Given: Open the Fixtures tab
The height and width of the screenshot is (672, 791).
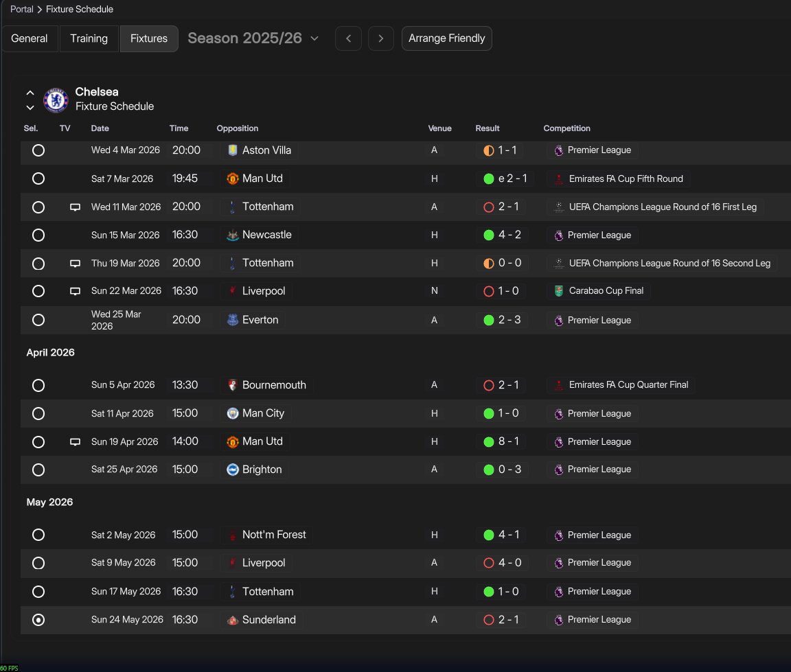Looking at the screenshot, I should (x=149, y=38).
